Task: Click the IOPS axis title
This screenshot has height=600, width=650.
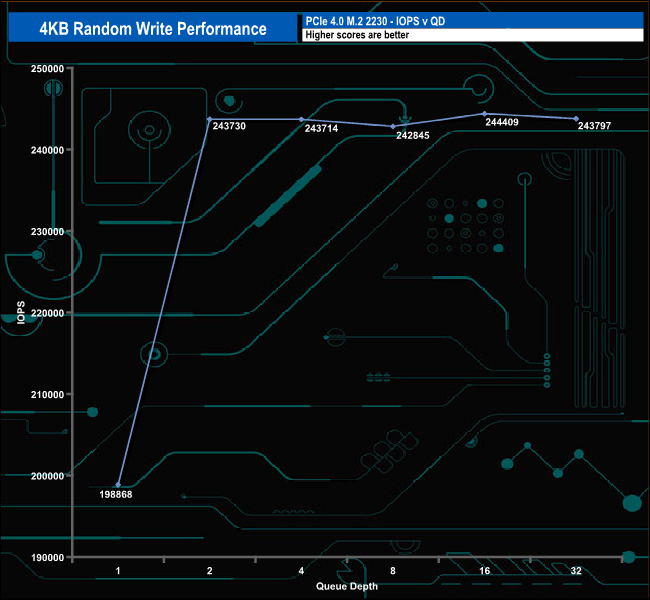Action: coord(21,313)
